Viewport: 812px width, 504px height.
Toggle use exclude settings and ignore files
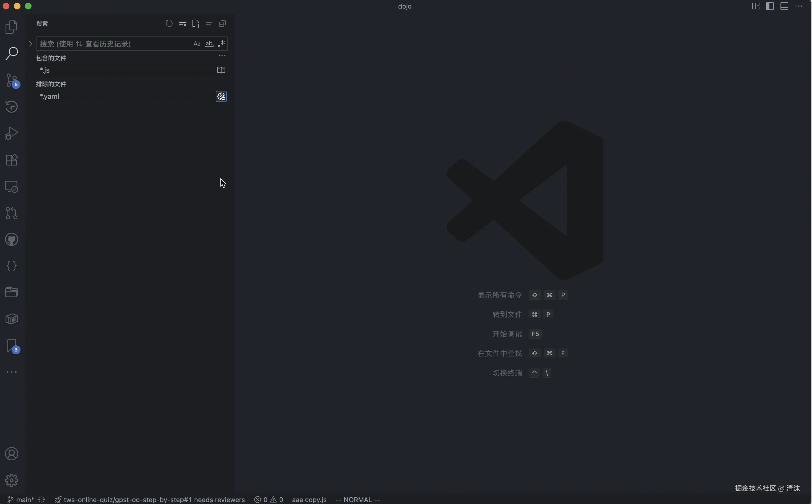coord(221,97)
